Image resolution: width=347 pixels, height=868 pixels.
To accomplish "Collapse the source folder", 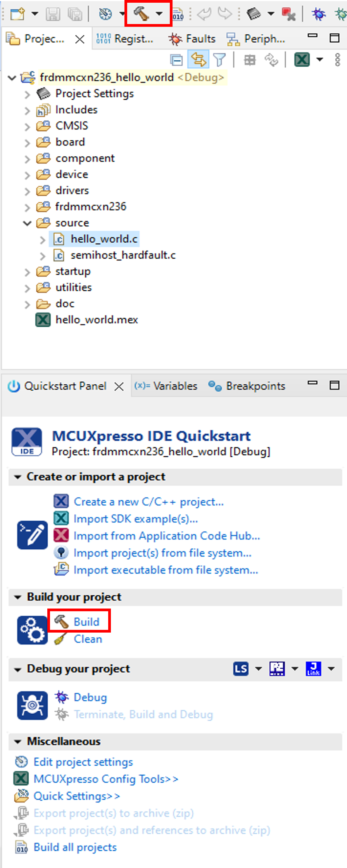I will click(27, 223).
